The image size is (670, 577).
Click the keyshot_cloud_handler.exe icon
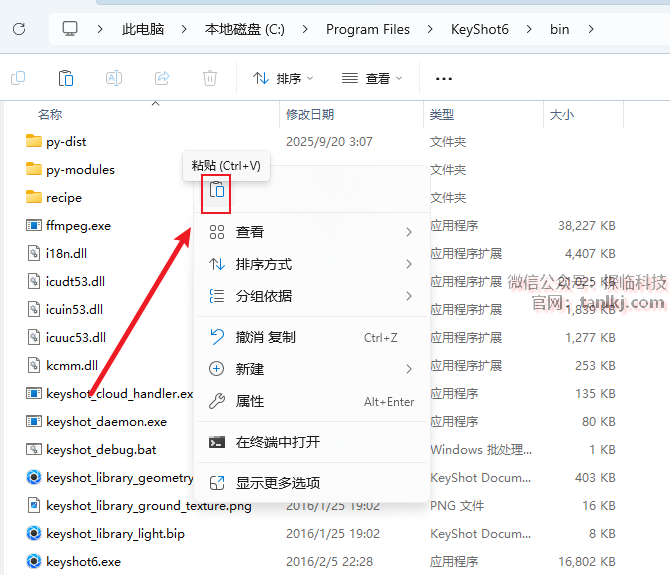coord(34,393)
